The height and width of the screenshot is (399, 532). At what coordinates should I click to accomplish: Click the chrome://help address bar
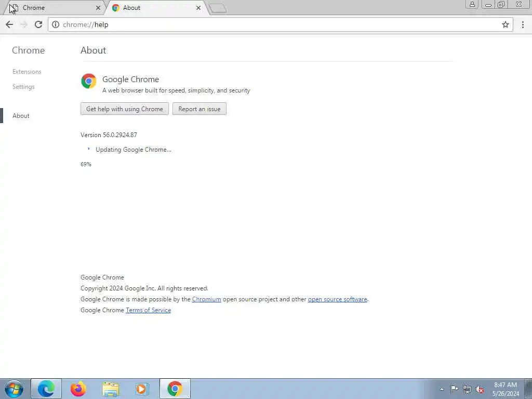(280, 24)
